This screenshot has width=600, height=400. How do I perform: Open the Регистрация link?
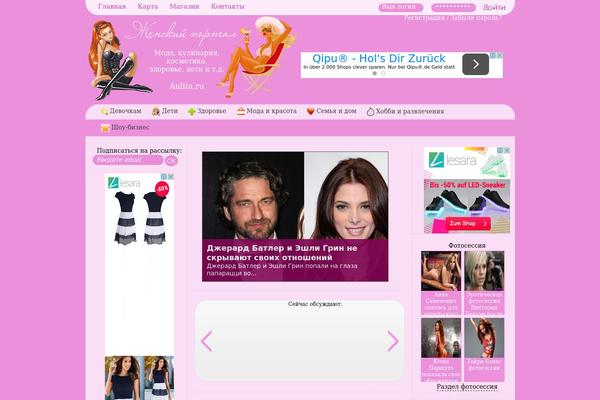click(x=424, y=18)
